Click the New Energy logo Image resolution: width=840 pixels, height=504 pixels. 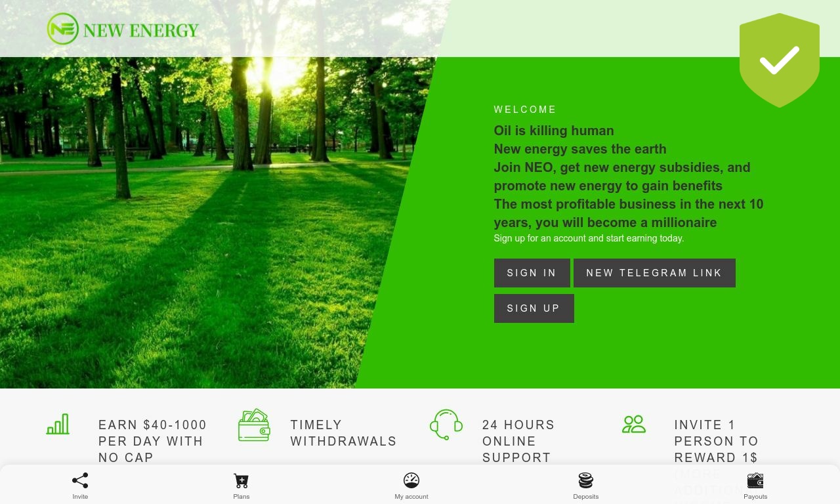[x=123, y=30]
